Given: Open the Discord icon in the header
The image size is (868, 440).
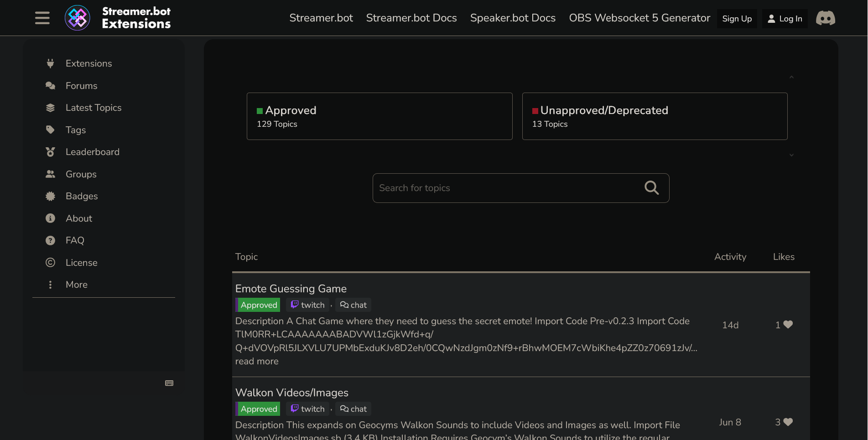Looking at the screenshot, I should [x=826, y=18].
